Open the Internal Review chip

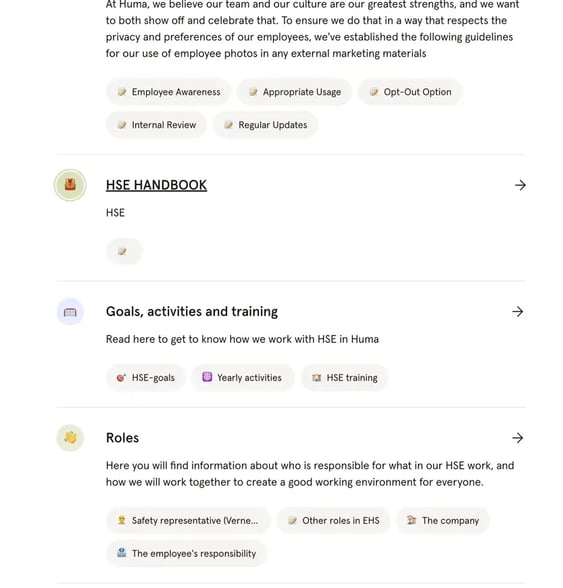point(156,125)
